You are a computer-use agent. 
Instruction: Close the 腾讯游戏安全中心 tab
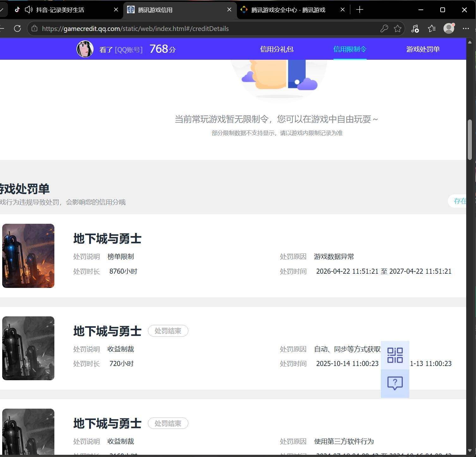[343, 10]
